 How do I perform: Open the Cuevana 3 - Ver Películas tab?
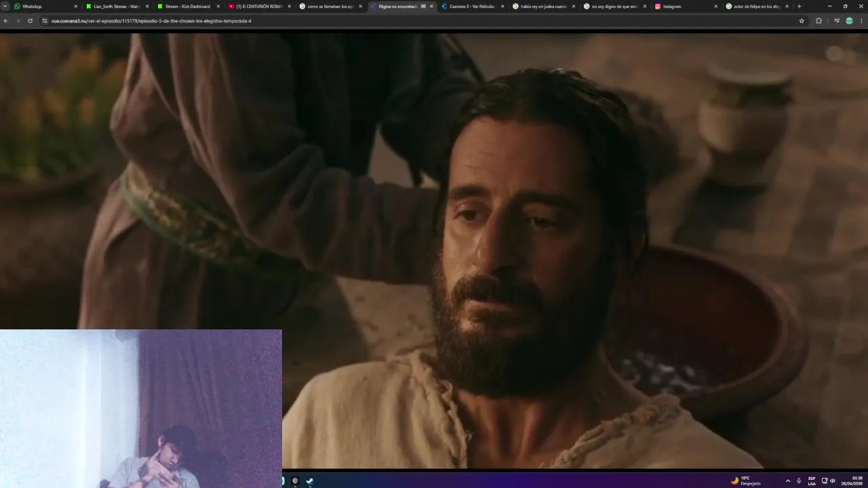(x=473, y=6)
